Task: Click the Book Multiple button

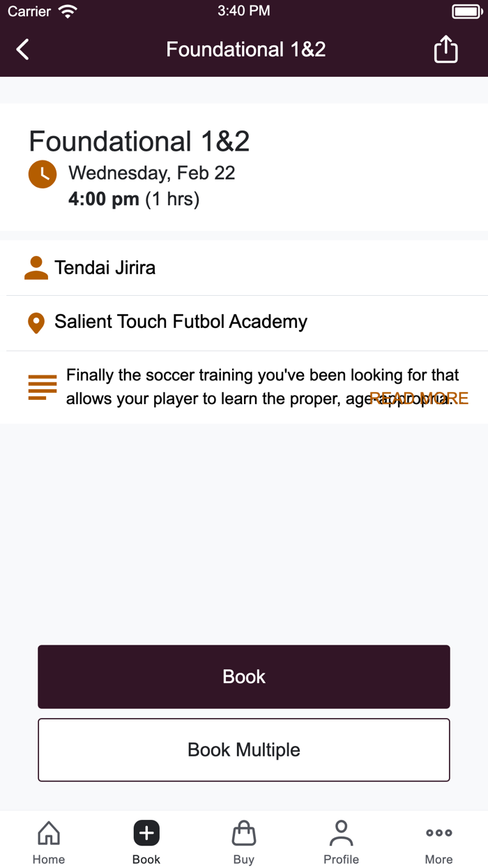Action: (244, 749)
